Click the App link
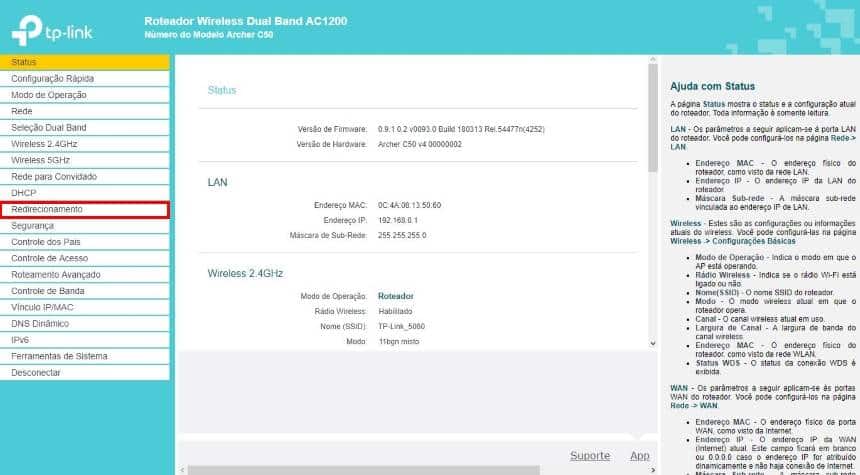 (x=640, y=456)
